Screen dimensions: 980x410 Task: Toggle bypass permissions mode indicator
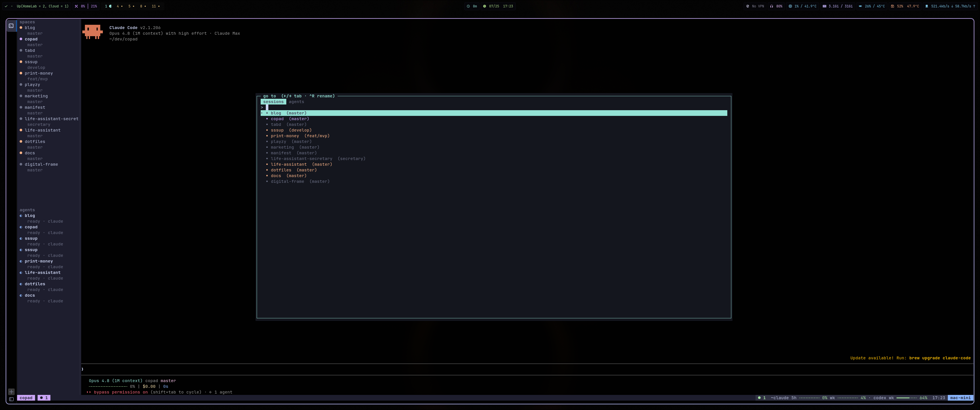[x=118, y=392]
